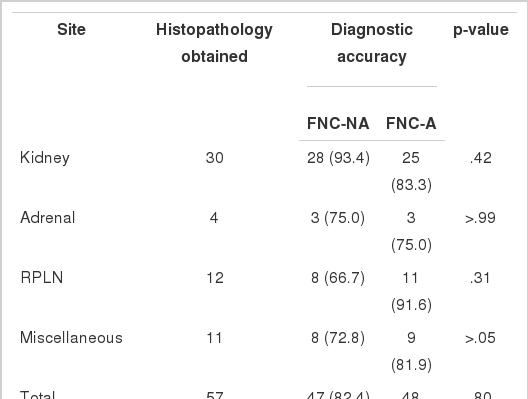Click the Miscellaneous row label
The image size is (528, 399).
coord(71,338)
